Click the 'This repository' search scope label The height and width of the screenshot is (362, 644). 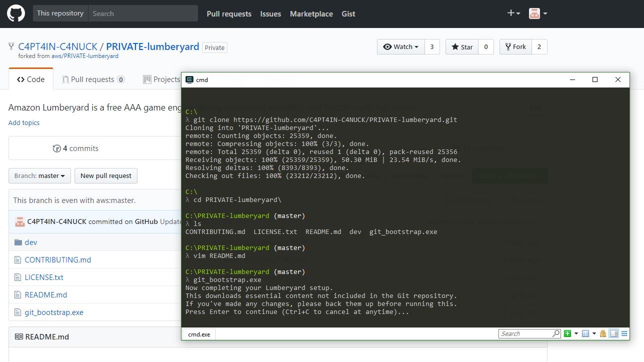(x=60, y=13)
